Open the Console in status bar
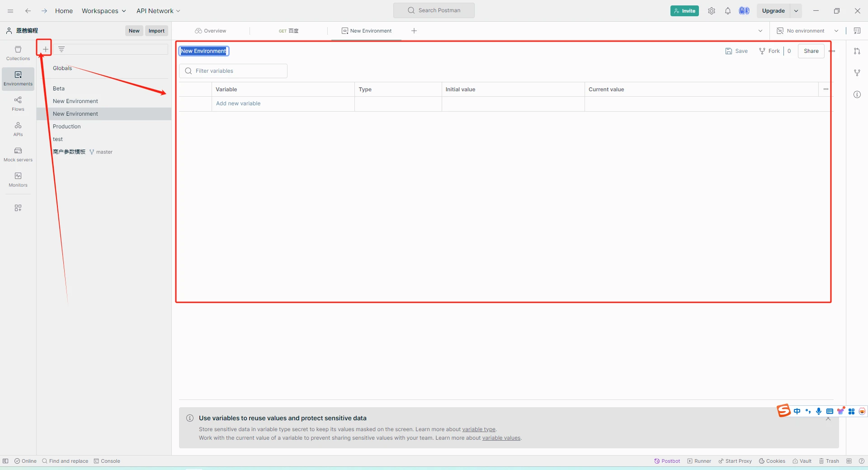 pos(107,461)
